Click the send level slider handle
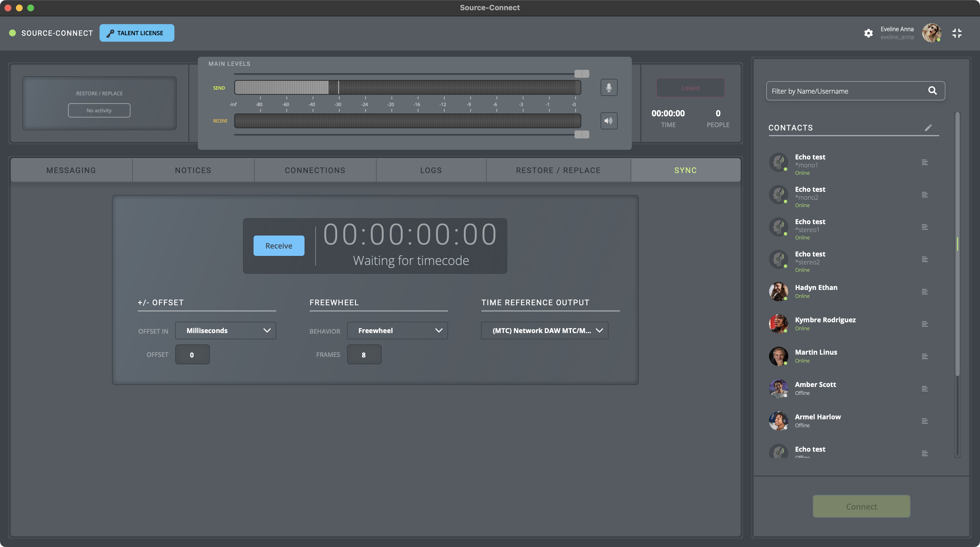This screenshot has width=980, height=547. (x=581, y=73)
